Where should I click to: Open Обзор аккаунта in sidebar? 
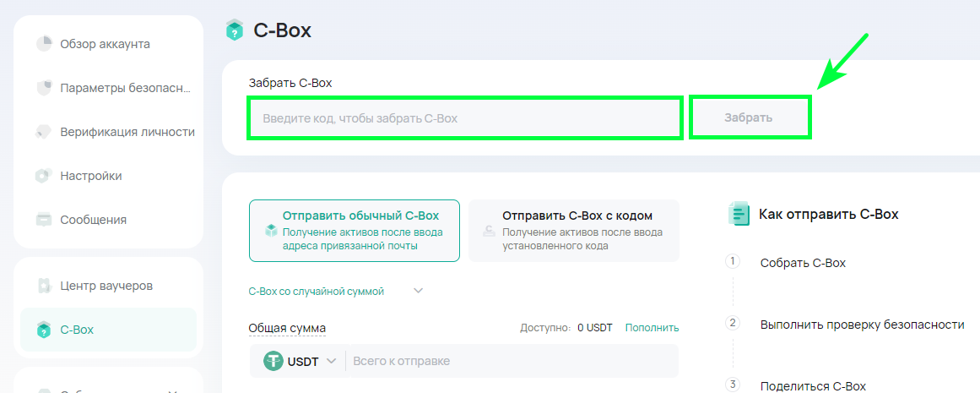tap(105, 45)
